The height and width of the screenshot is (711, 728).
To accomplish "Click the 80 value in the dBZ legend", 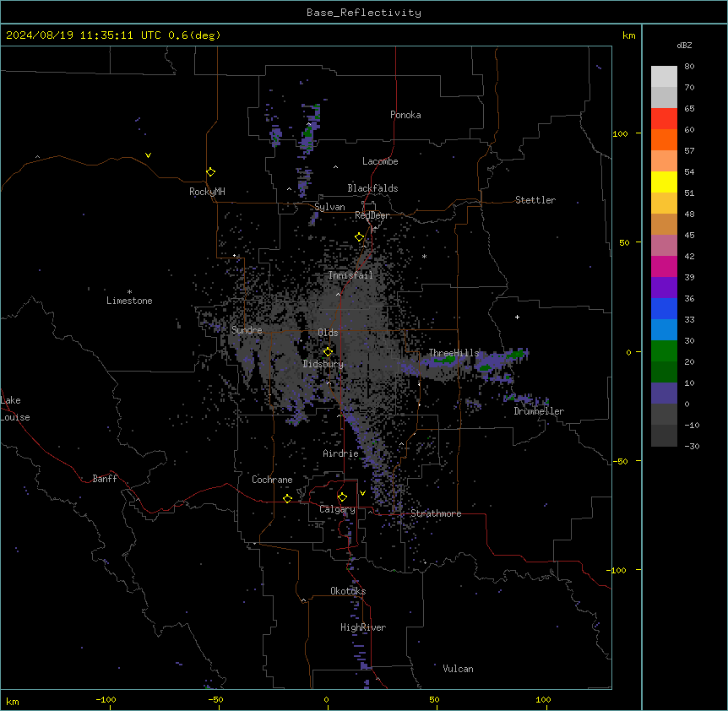I will (x=689, y=67).
